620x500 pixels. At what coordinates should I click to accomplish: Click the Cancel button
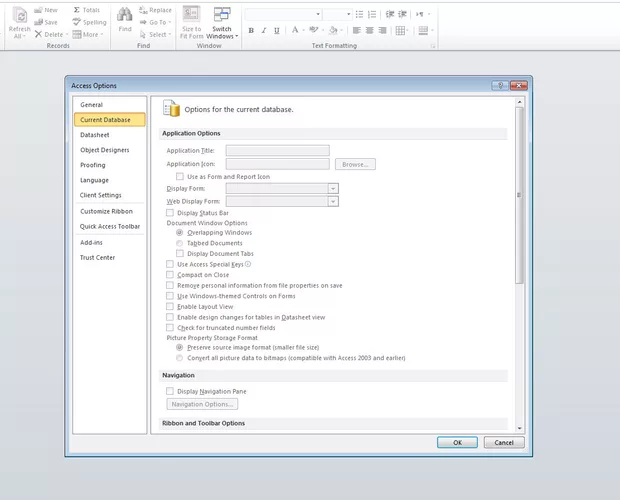pos(504,442)
